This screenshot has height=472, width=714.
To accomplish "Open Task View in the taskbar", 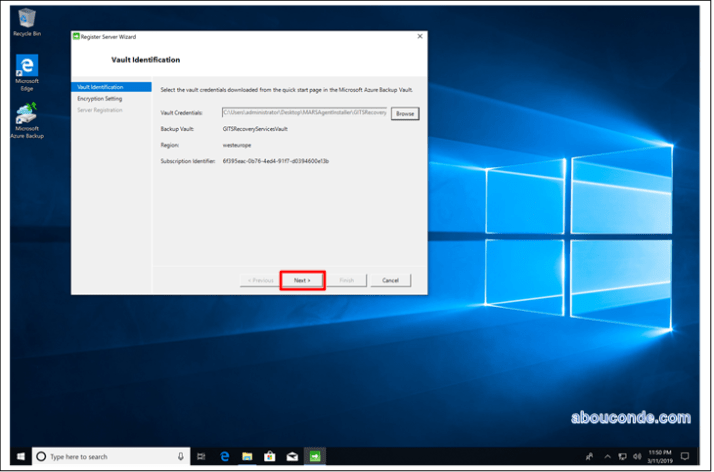I will tap(201, 456).
